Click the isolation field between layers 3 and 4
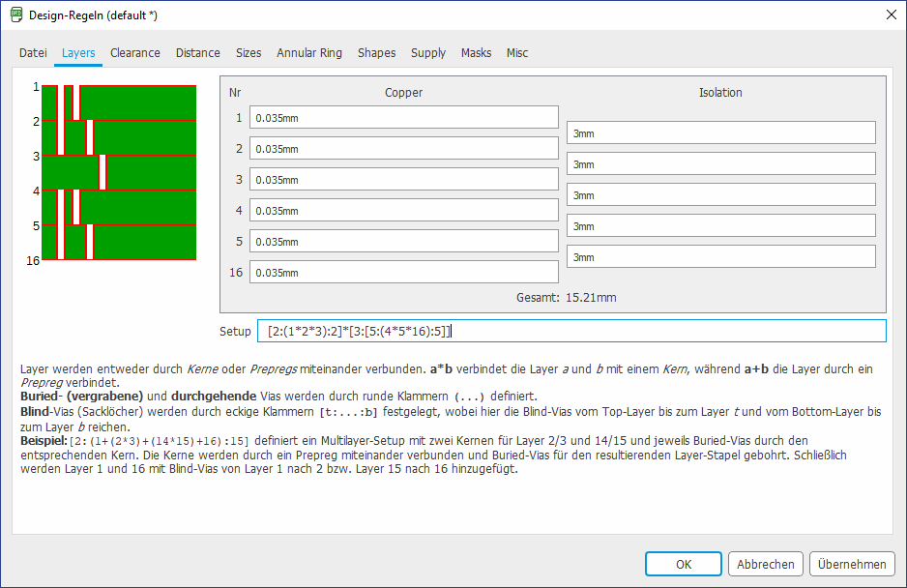Viewport: 907px width, 588px height. tap(720, 195)
